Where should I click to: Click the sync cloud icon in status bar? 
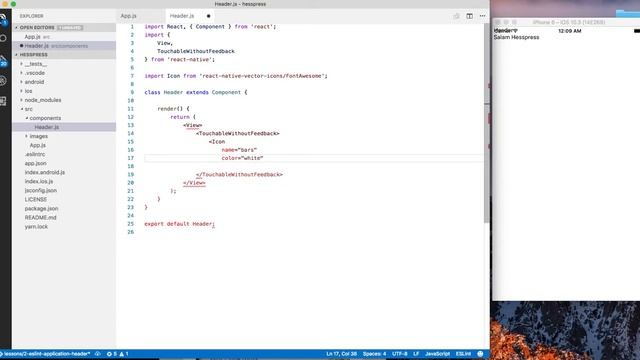click(x=98, y=354)
